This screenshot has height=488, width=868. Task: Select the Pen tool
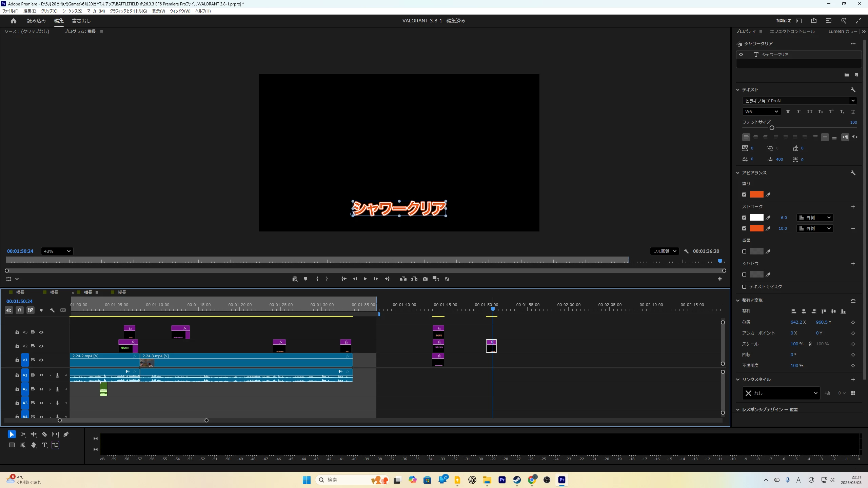tap(66, 434)
